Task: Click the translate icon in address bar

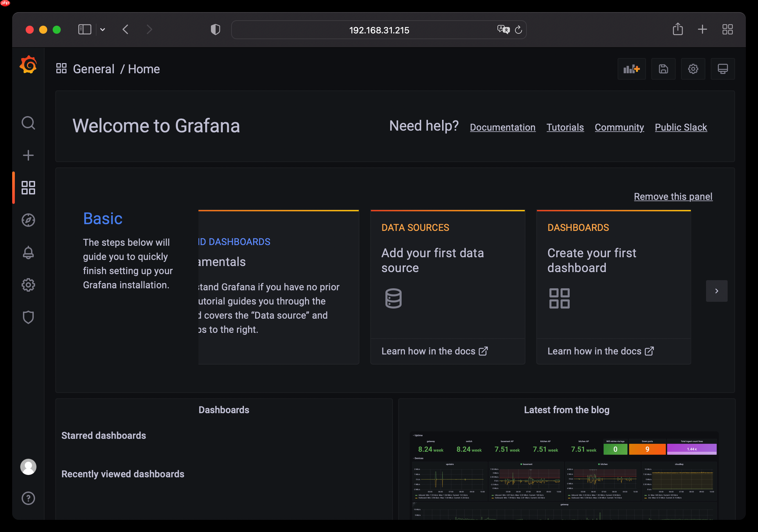Action: click(x=504, y=30)
